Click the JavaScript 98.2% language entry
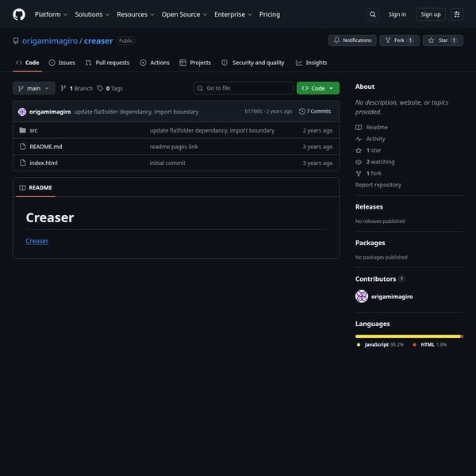 pos(380,344)
